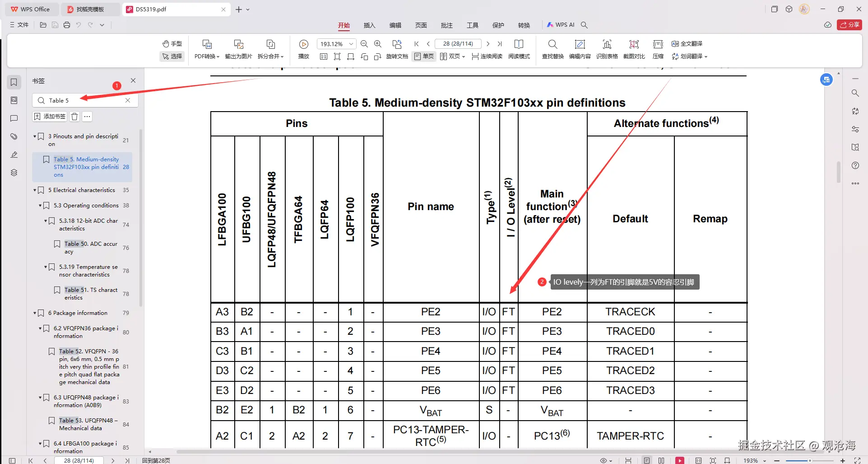This screenshot has height=464, width=868.
Task: Open the signature panel in left sidebar
Action: (14, 155)
